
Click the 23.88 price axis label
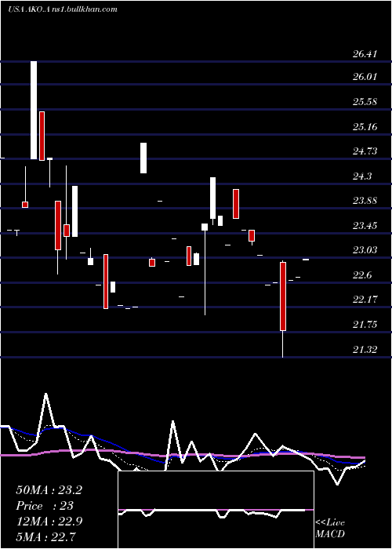coord(365,201)
